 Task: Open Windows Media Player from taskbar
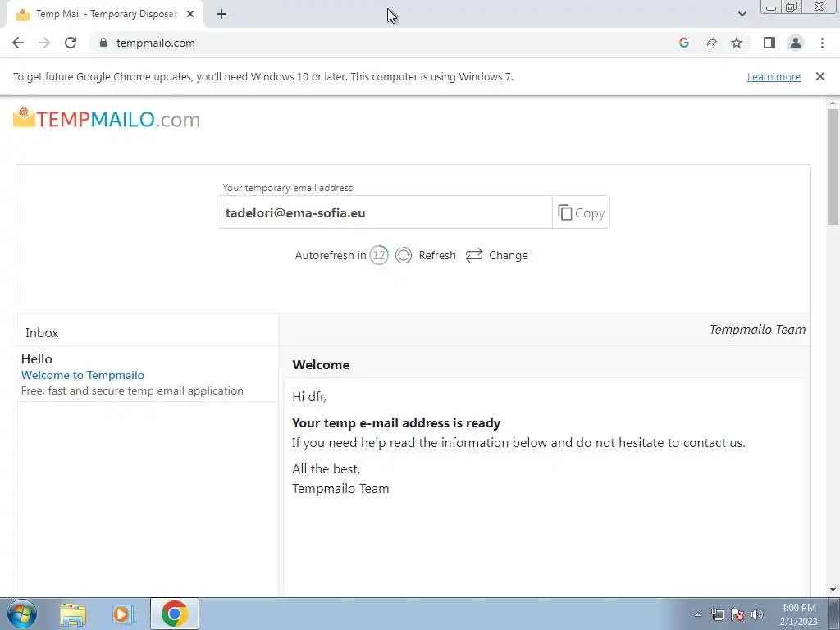[x=123, y=614]
